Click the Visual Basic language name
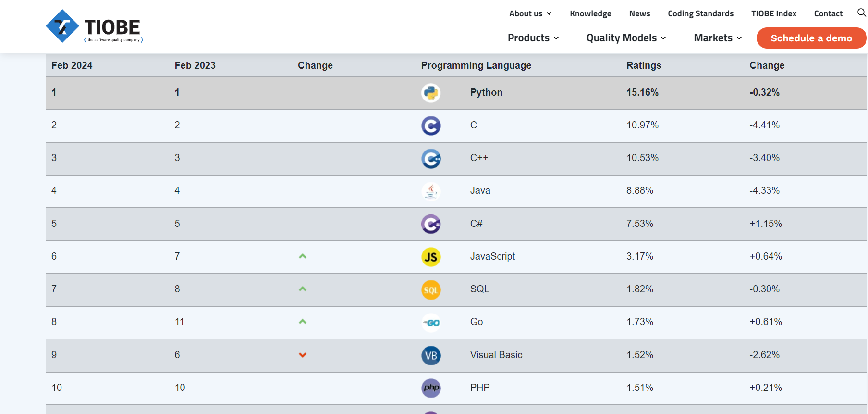This screenshot has width=868, height=414. coord(496,355)
